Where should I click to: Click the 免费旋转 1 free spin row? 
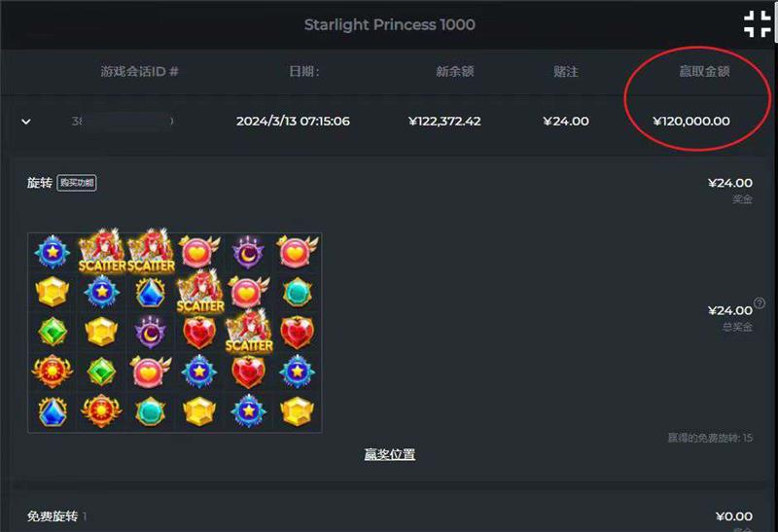point(390,516)
